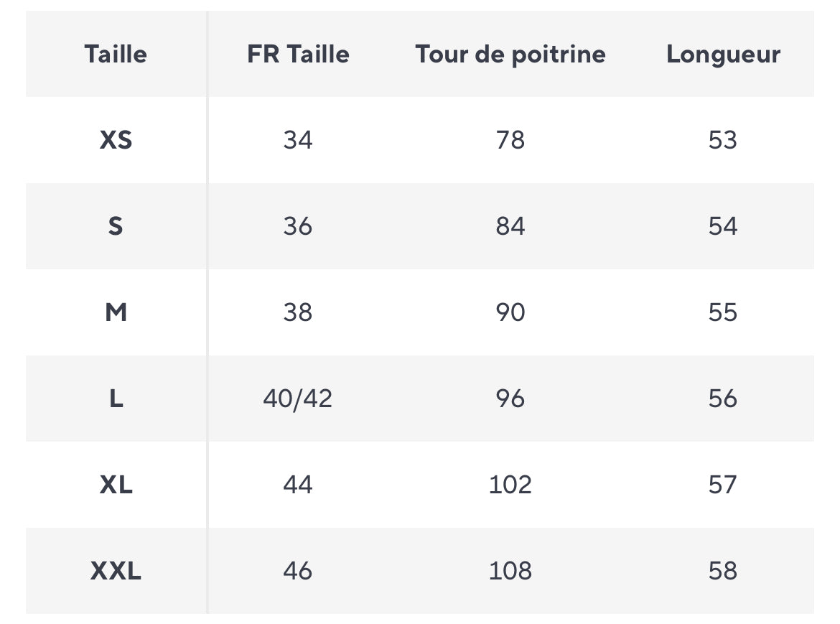Click the Longueur column header

723,55
